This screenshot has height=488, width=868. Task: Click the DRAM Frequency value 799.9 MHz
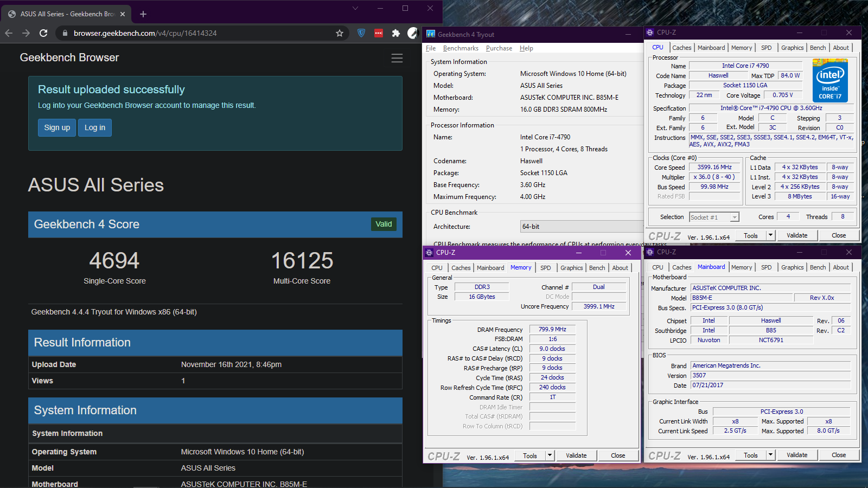click(552, 329)
